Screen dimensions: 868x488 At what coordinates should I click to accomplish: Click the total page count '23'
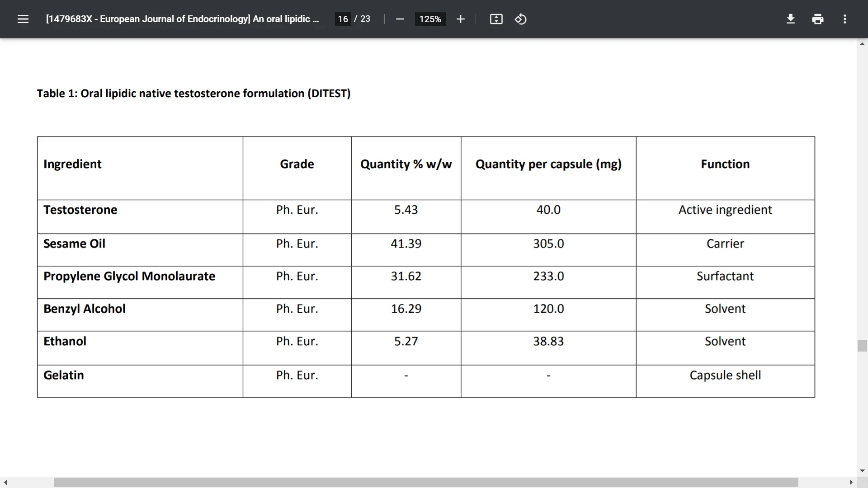tap(365, 19)
